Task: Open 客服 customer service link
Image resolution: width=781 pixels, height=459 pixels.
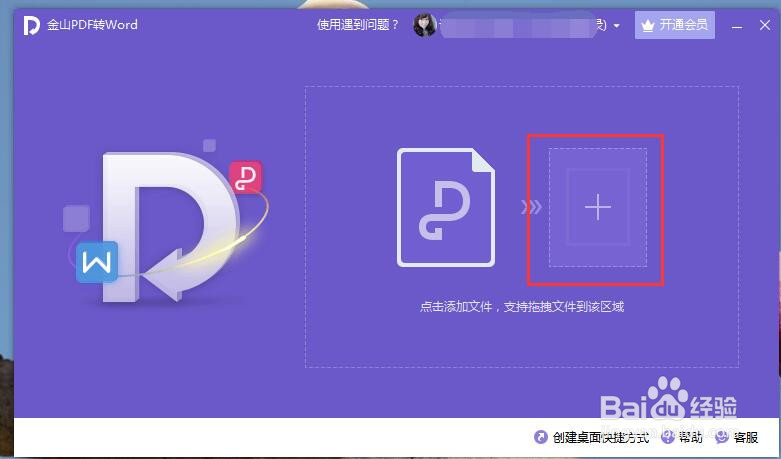Action: (x=746, y=438)
